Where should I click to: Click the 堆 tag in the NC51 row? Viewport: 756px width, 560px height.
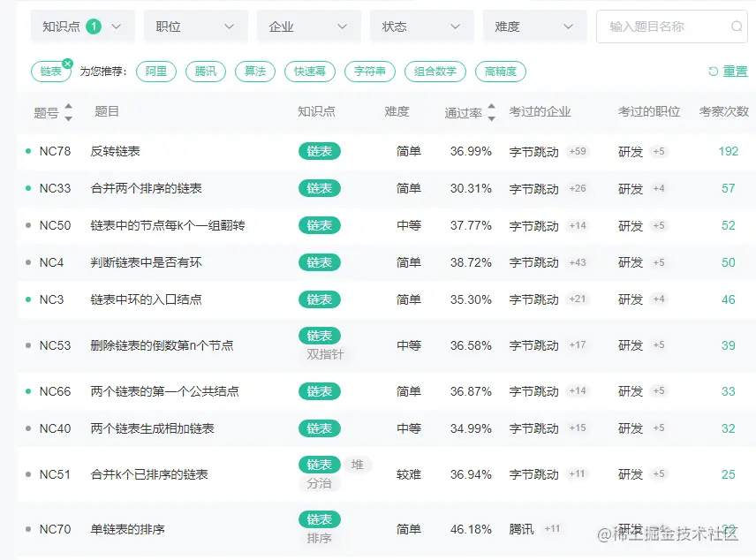358,465
